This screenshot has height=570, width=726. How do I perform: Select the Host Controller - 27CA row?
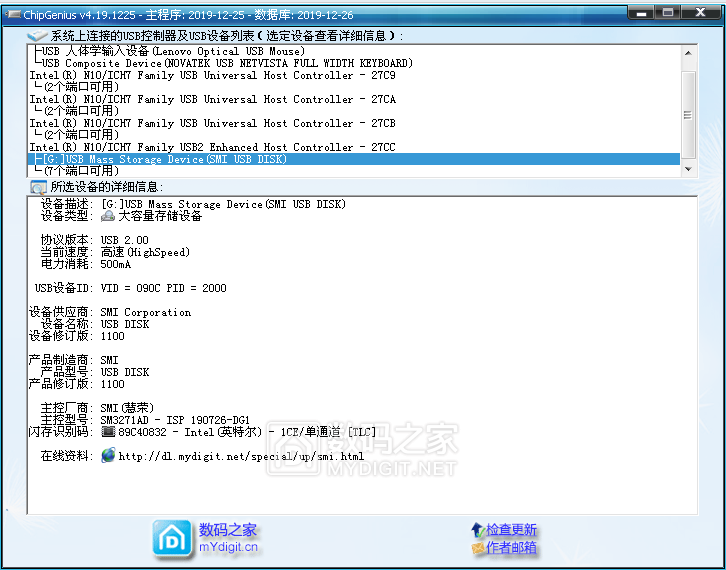[x=213, y=100]
